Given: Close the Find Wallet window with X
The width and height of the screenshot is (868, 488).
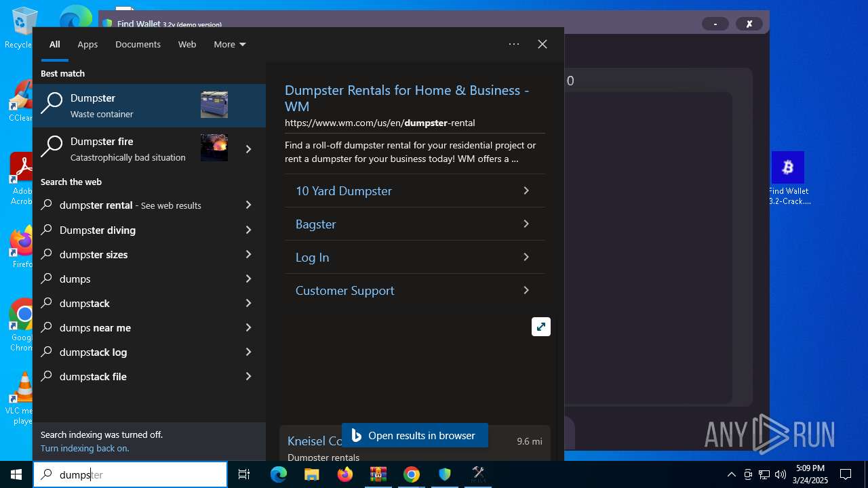Looking at the screenshot, I should pyautogui.click(x=749, y=24).
